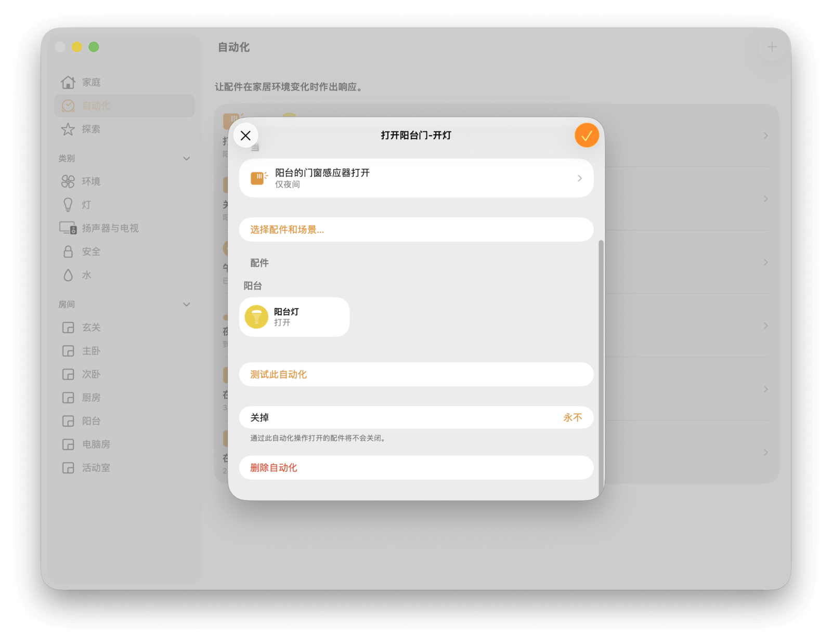Open the 环境 fan category
832x644 pixels.
68,181
